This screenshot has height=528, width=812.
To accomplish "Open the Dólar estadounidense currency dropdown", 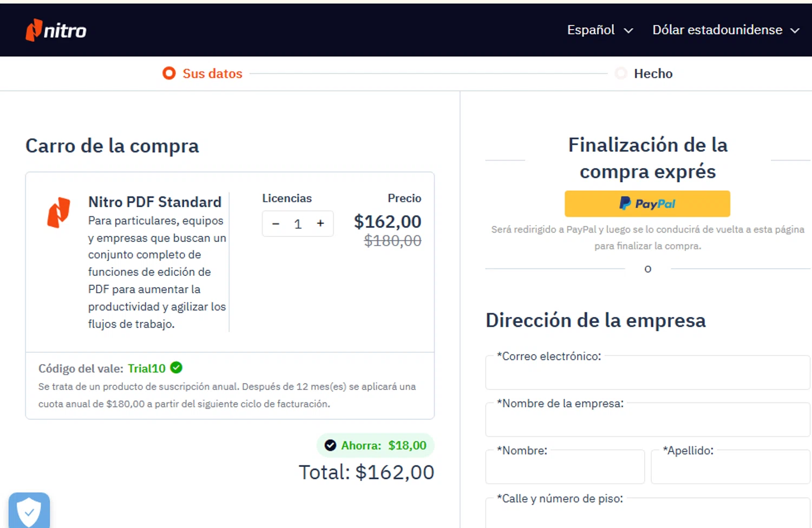I will tap(725, 30).
